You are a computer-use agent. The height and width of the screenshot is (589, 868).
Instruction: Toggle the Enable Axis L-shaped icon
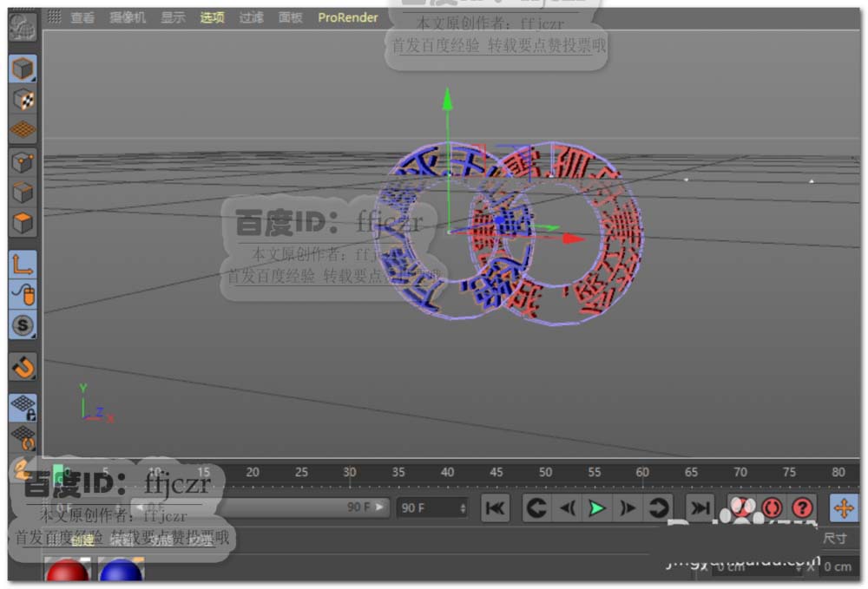pyautogui.click(x=23, y=265)
